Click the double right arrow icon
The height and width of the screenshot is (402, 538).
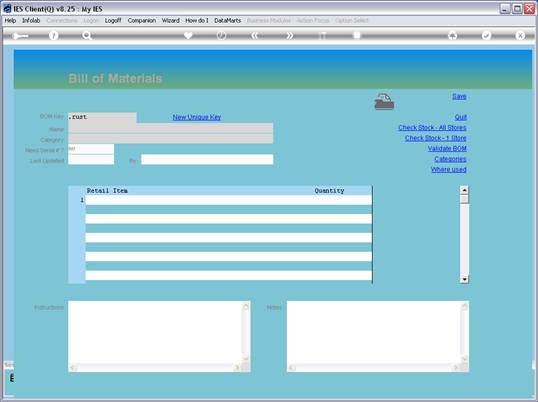tap(289, 35)
